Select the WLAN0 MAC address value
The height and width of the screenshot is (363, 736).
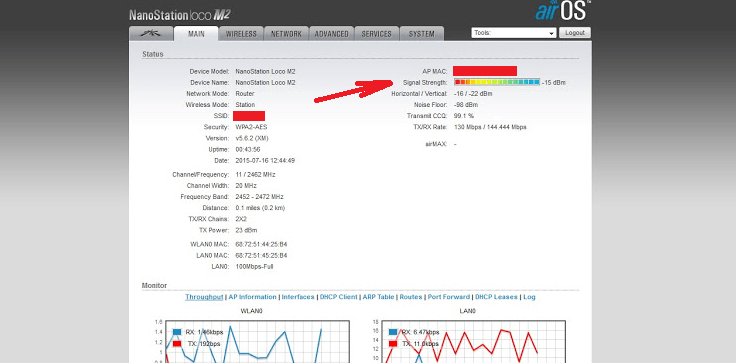261,245
